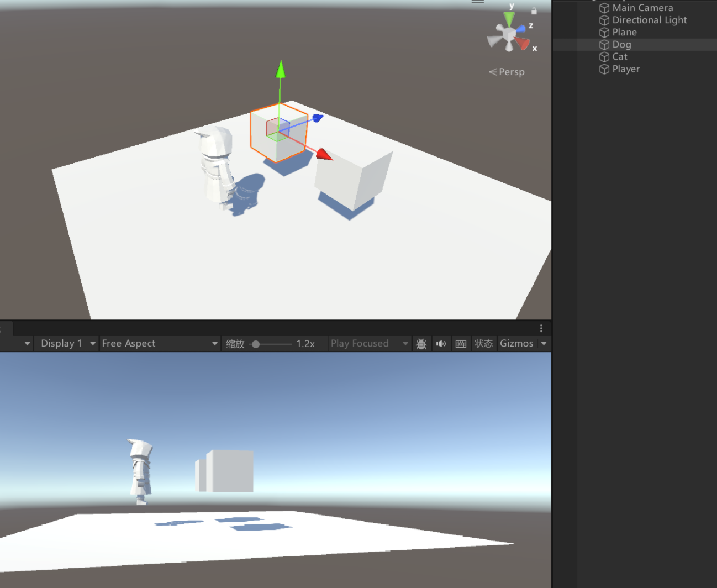Open the Free Aspect dropdown

point(160,343)
